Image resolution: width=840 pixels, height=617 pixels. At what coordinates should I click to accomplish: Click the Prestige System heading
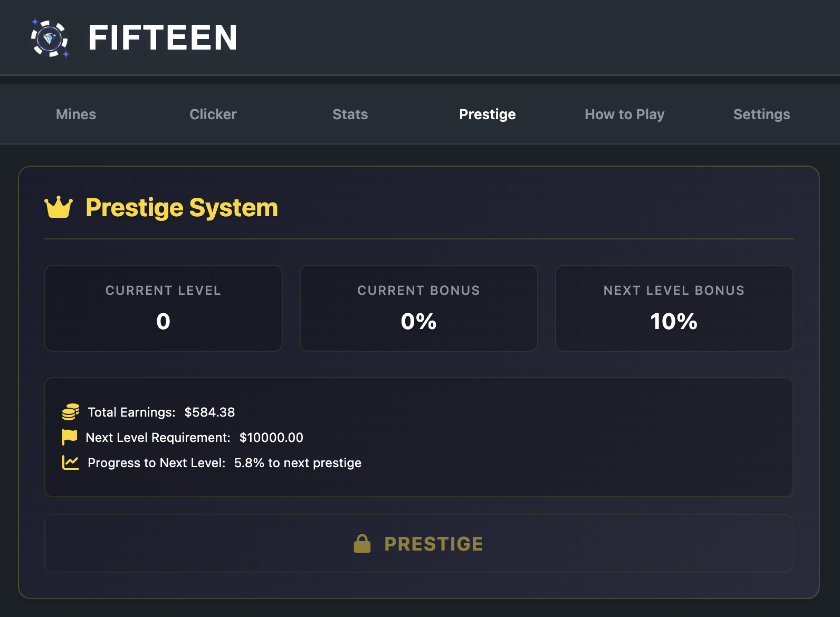click(182, 208)
